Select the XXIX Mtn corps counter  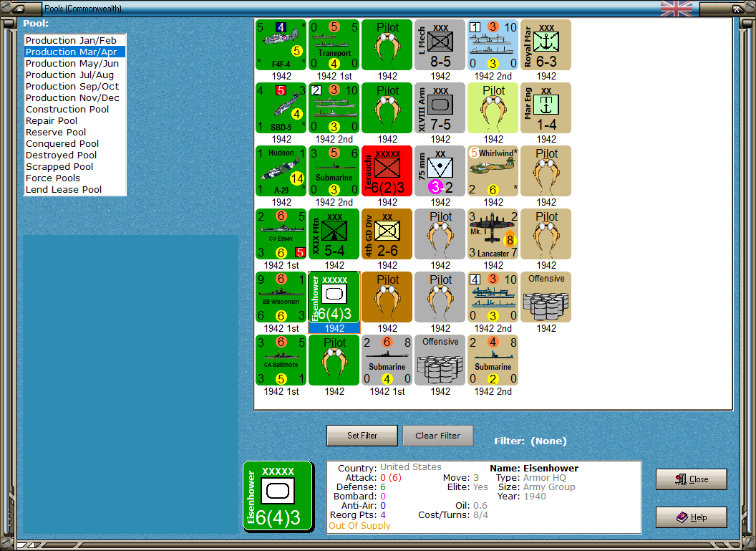coord(334,234)
